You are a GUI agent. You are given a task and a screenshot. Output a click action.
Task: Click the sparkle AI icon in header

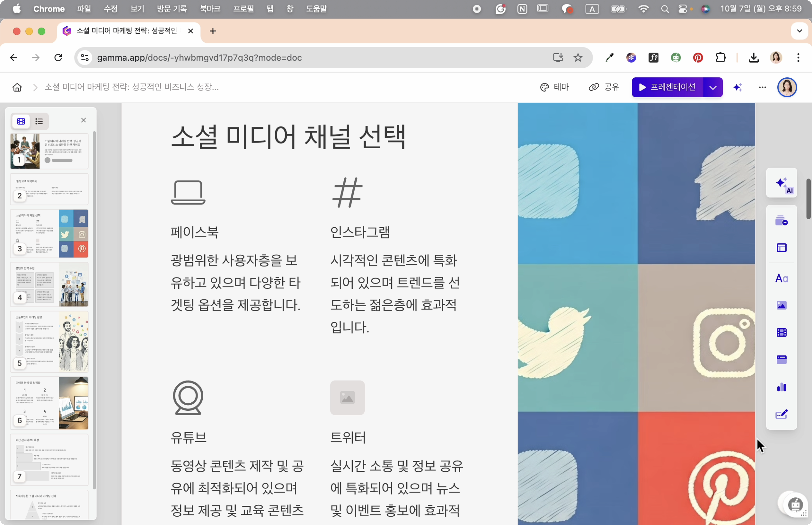click(x=737, y=87)
